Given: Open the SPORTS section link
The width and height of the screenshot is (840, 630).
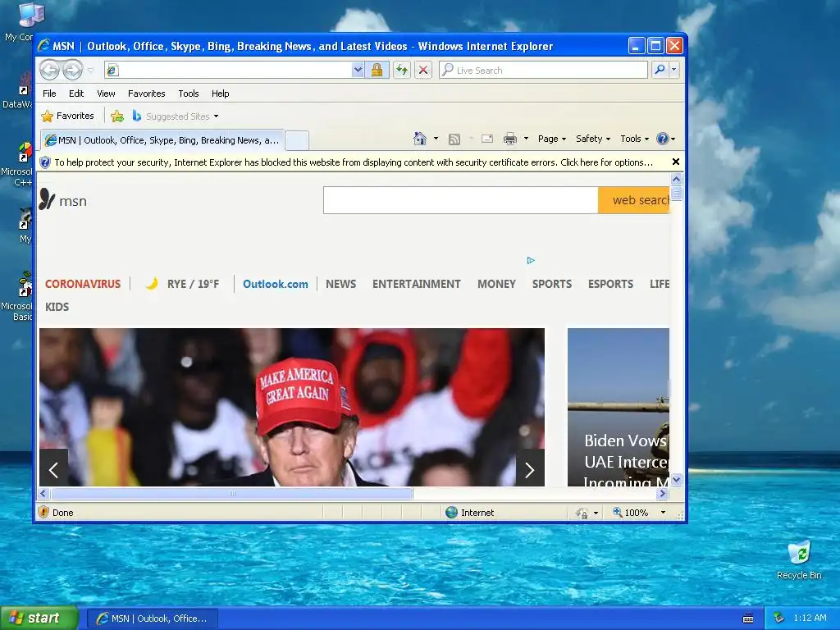Looking at the screenshot, I should coord(552,284).
